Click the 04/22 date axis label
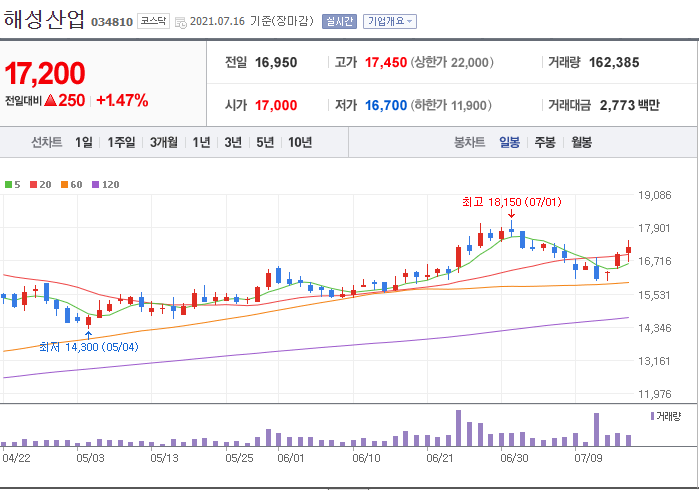This screenshot has height=490, width=699. [16, 458]
